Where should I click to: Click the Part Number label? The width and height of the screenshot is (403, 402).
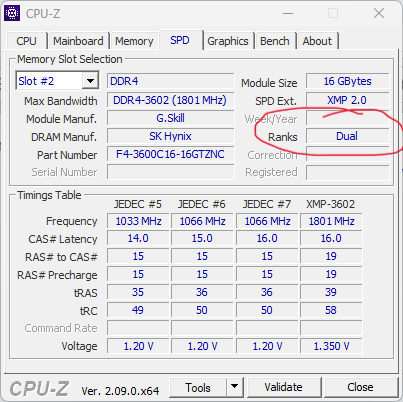coord(67,155)
